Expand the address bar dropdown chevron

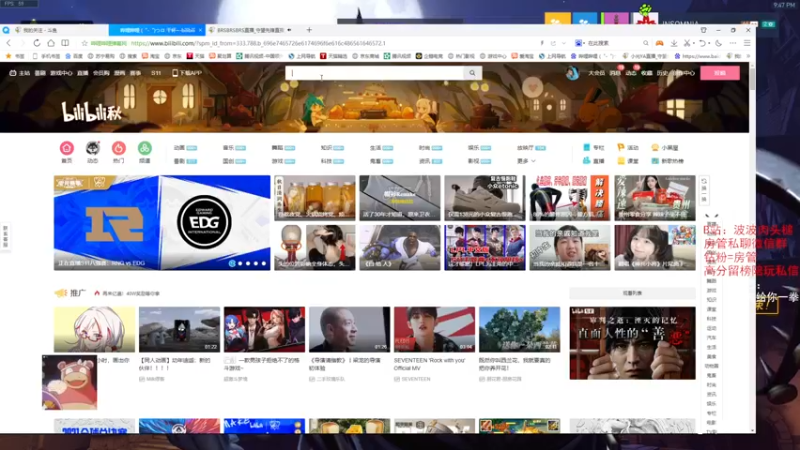[564, 43]
